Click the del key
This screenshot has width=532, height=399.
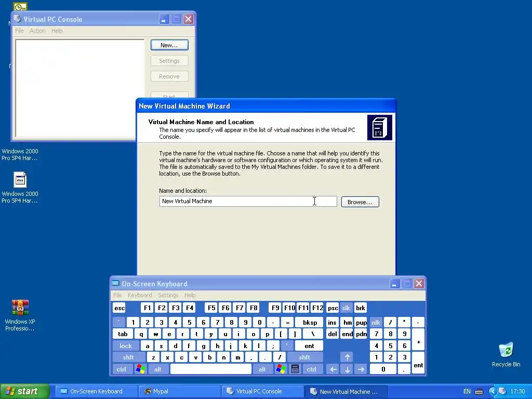[332, 334]
